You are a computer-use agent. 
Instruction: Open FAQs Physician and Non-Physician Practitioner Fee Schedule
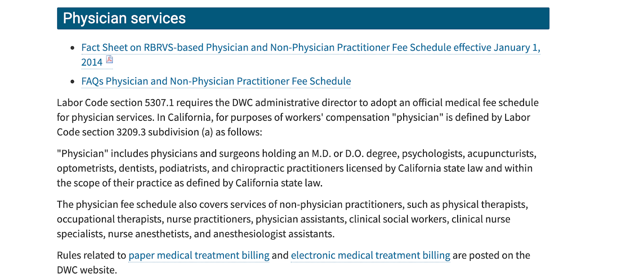tap(216, 81)
